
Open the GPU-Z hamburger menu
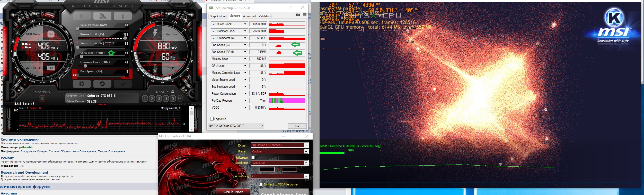(x=305, y=15)
